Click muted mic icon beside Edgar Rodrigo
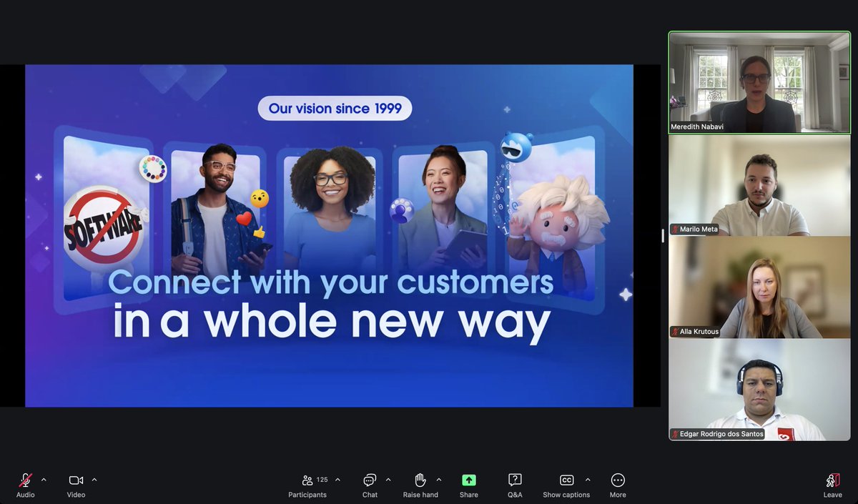 674,434
